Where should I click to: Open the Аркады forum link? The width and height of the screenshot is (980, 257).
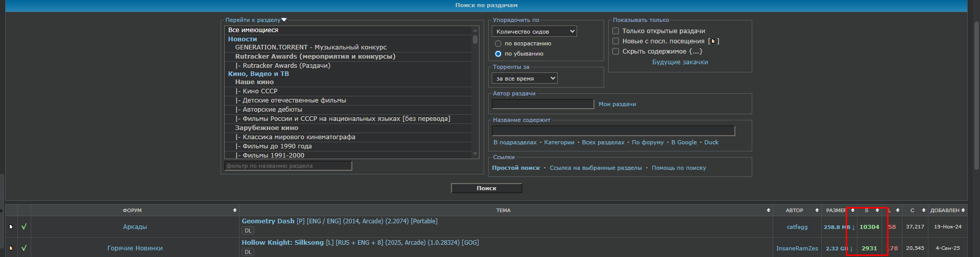135,227
